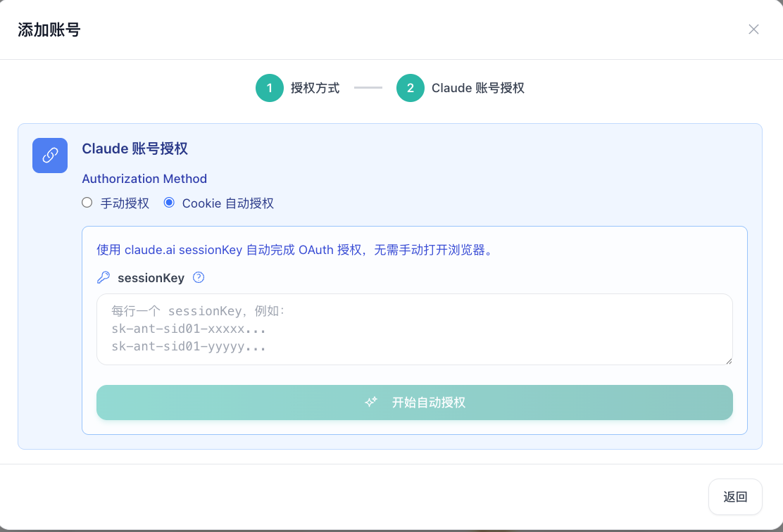This screenshot has height=532, width=783.
Task: Click the Claude 账号授权 panel heading
Action: tap(134, 148)
